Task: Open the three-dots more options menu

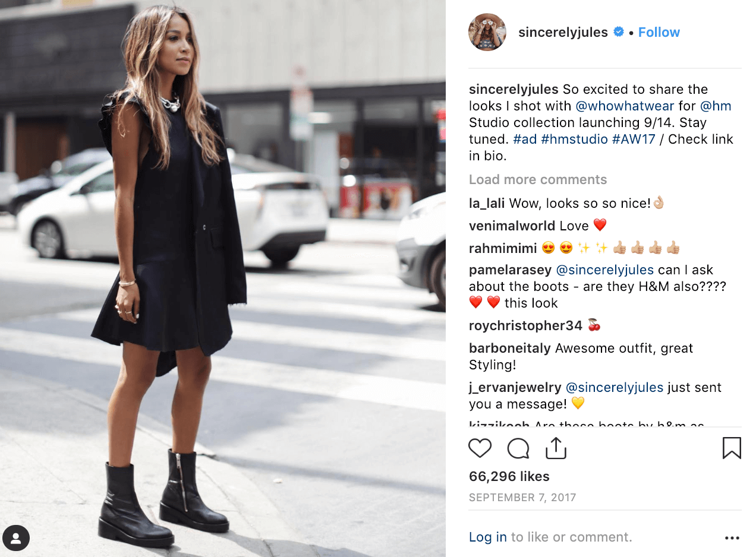Action: [732, 538]
